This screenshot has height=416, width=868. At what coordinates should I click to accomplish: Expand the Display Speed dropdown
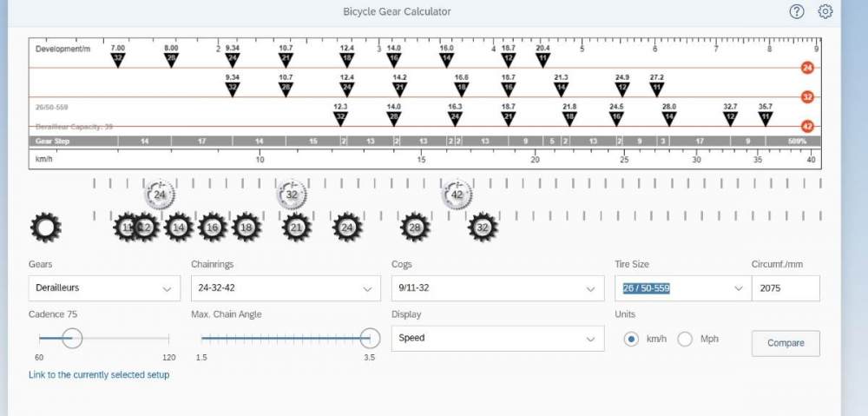pyautogui.click(x=496, y=338)
